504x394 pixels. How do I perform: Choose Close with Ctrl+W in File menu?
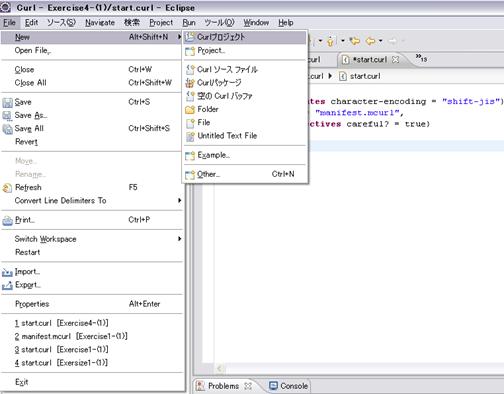coord(92,70)
